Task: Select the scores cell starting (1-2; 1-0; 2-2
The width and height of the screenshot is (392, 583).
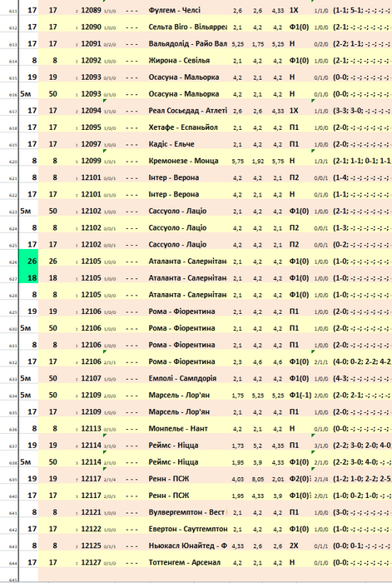Action: pos(362,479)
